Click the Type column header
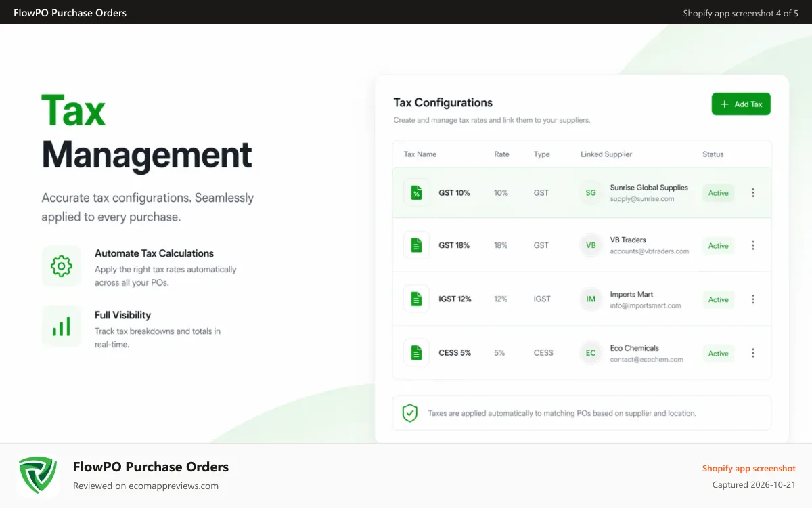812x508 pixels. 541,154
